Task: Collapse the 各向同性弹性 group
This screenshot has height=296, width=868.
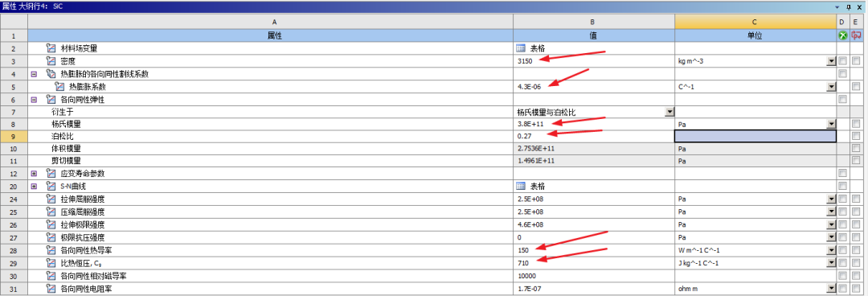Action: tap(34, 100)
